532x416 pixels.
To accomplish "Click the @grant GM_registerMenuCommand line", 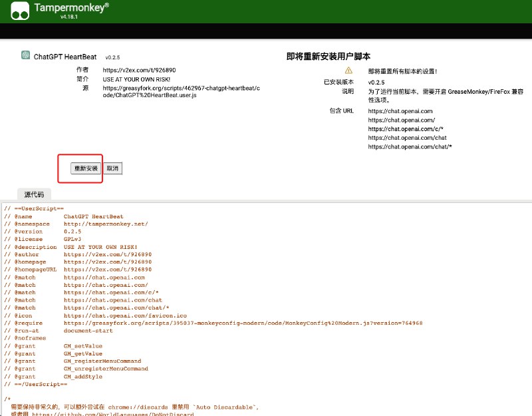I will (72, 361).
